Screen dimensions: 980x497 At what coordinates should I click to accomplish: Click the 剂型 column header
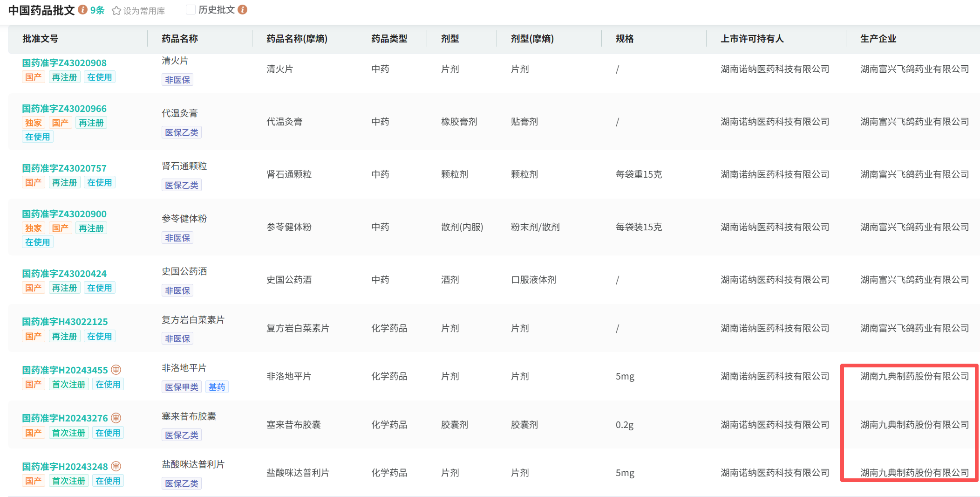(450, 39)
